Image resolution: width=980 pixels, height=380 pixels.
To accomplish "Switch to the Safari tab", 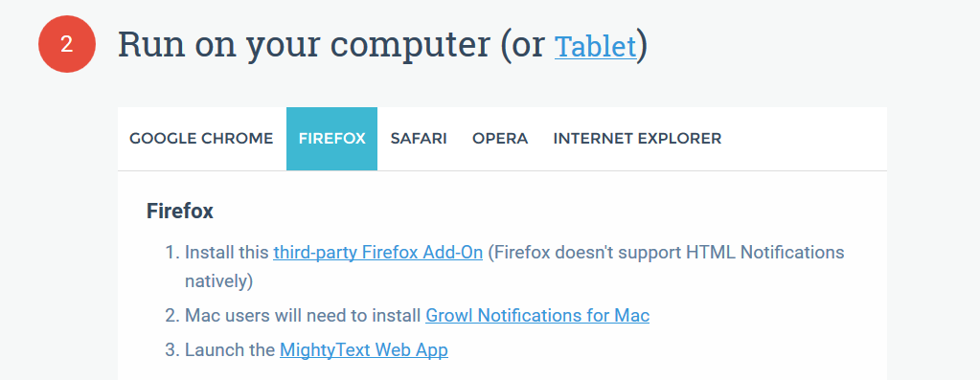I will click(419, 139).
